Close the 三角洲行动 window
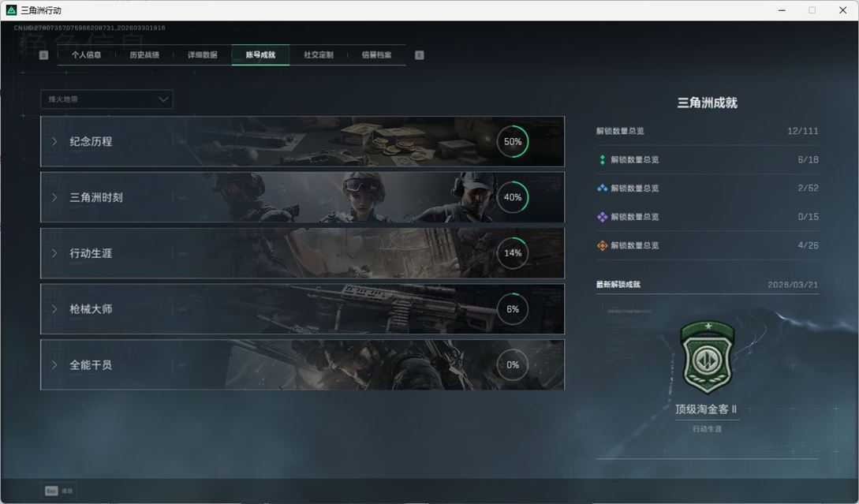 [x=842, y=10]
